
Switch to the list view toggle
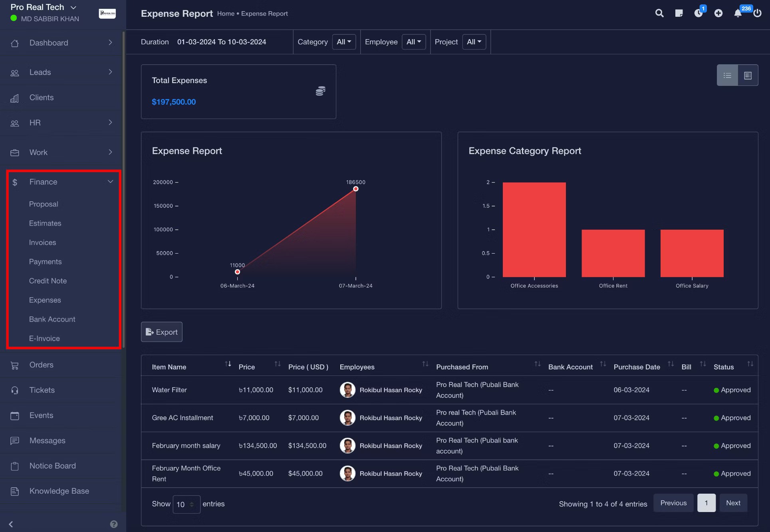click(727, 75)
